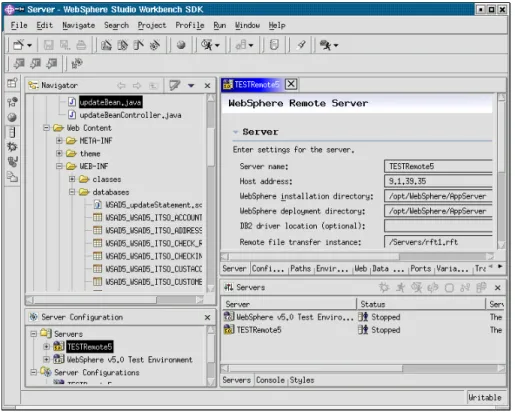The image size is (515, 412).
Task: Click the Server column header in Servers view
Action: (289, 304)
